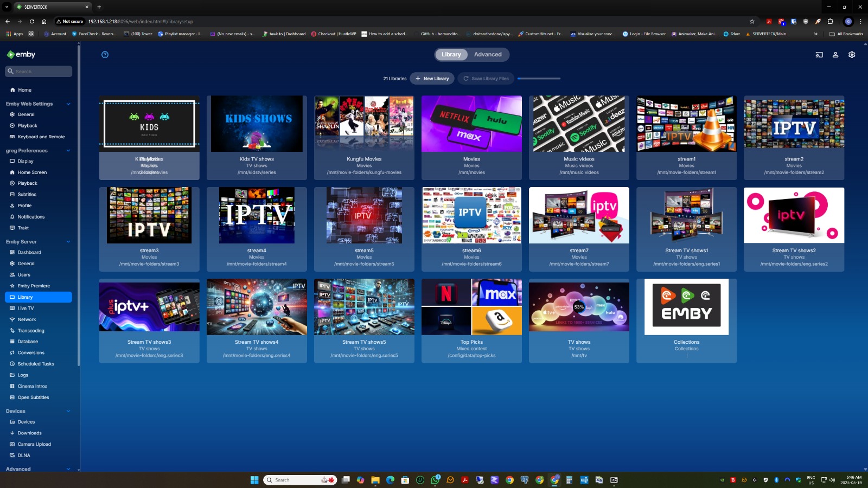Open File Explorer from taskbar

(375, 480)
